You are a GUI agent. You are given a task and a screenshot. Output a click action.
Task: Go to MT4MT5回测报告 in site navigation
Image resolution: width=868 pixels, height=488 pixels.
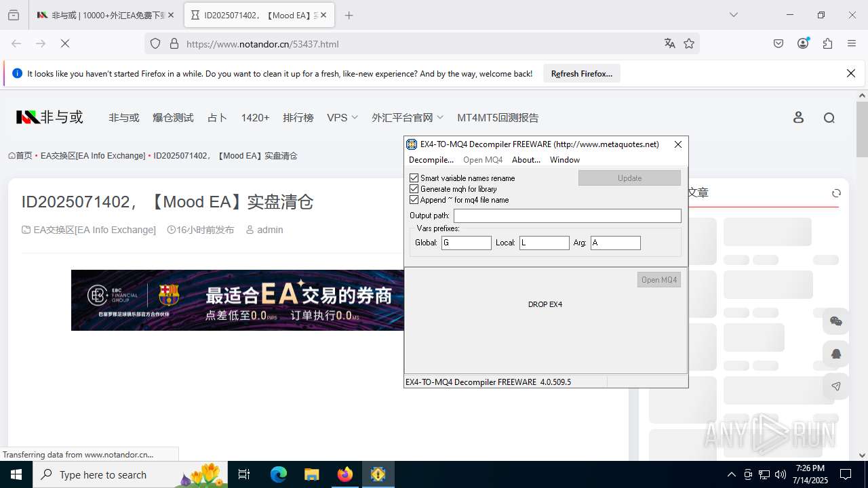click(498, 117)
